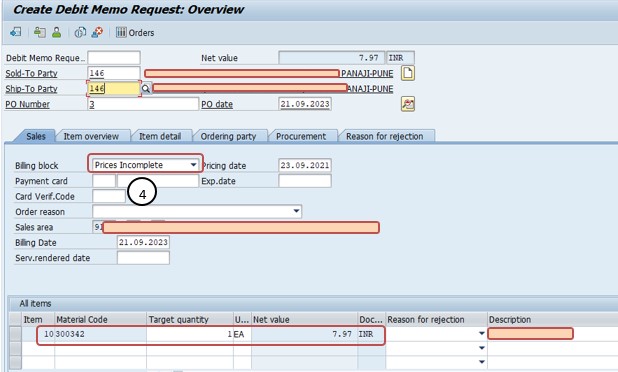Click the Item column header

[38, 320]
